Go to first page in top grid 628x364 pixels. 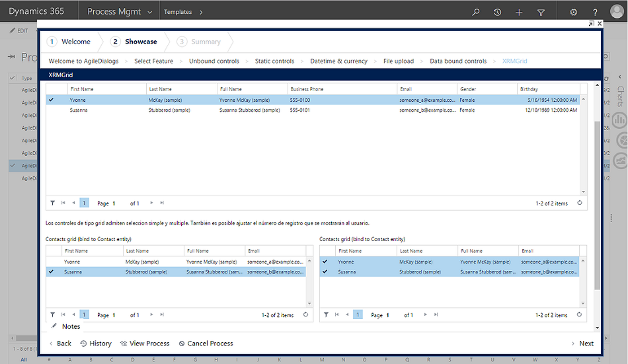click(63, 203)
